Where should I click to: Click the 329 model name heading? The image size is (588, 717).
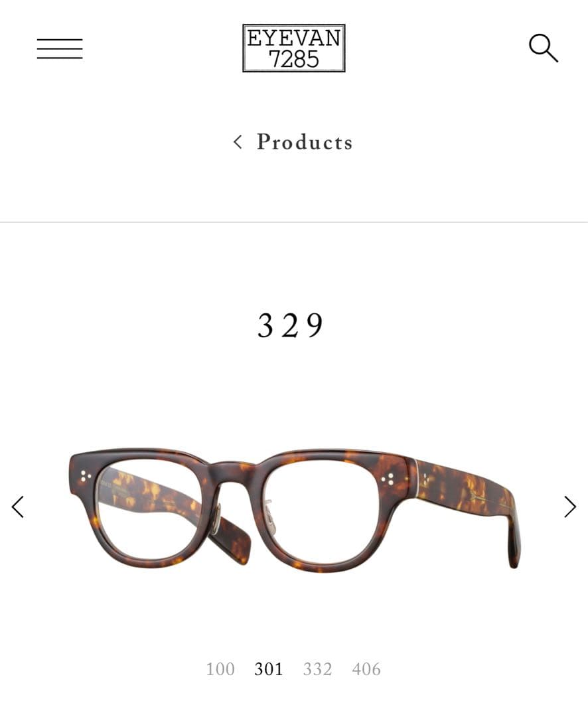[290, 325]
